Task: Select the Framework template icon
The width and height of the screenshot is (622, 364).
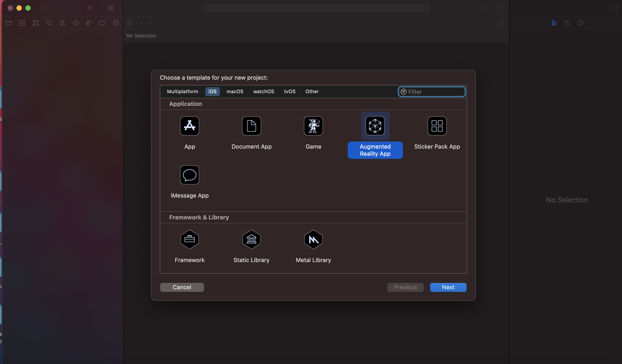Action: pos(190,239)
